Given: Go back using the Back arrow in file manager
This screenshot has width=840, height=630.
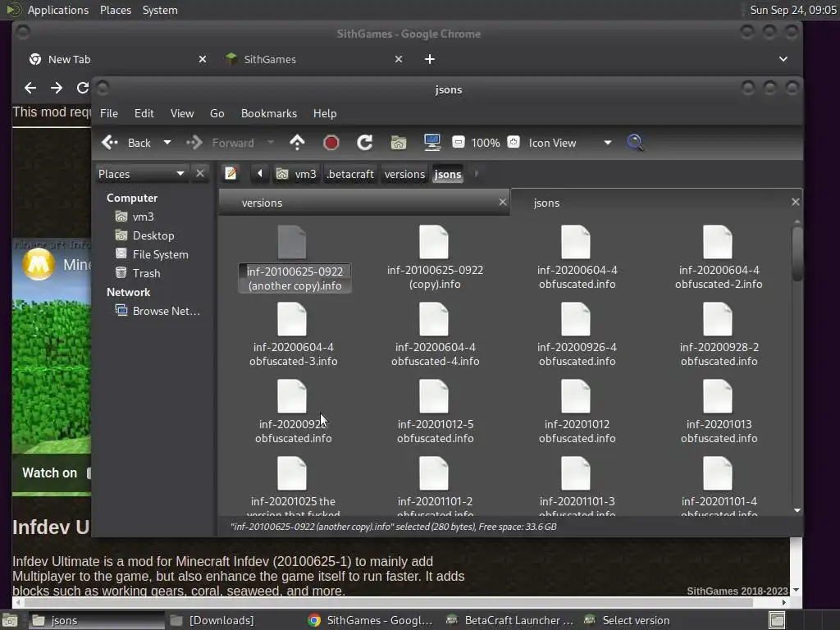Looking at the screenshot, I should click(x=126, y=143).
